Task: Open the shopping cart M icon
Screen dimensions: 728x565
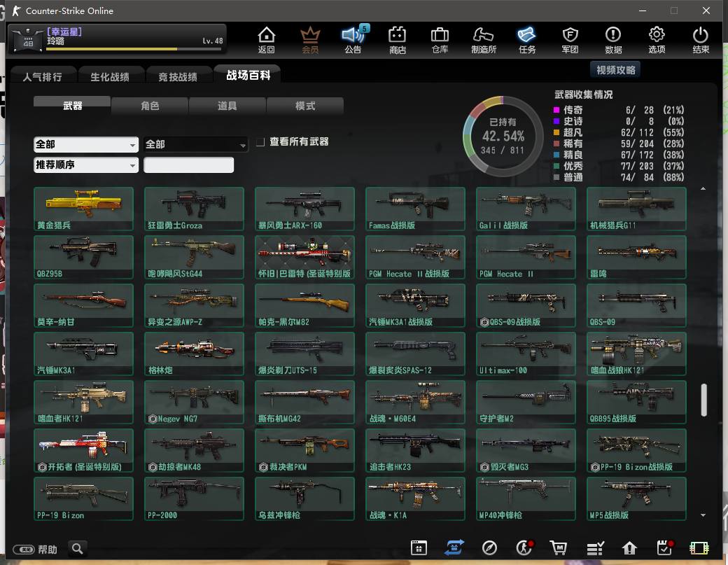Action: [x=559, y=547]
